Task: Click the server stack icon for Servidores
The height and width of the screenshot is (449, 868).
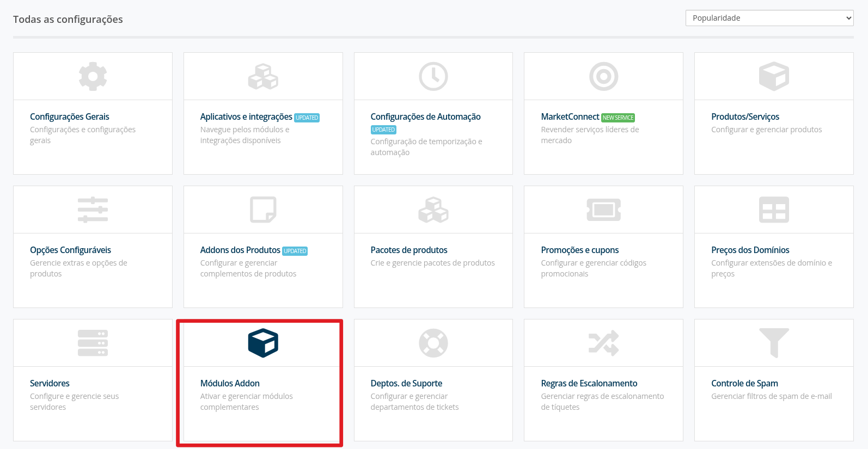Action: click(93, 343)
